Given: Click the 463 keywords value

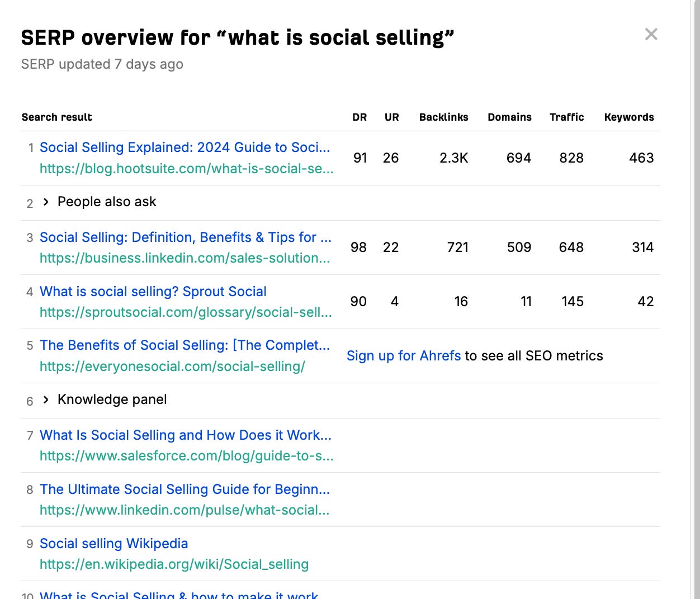Looking at the screenshot, I should 641,158.
